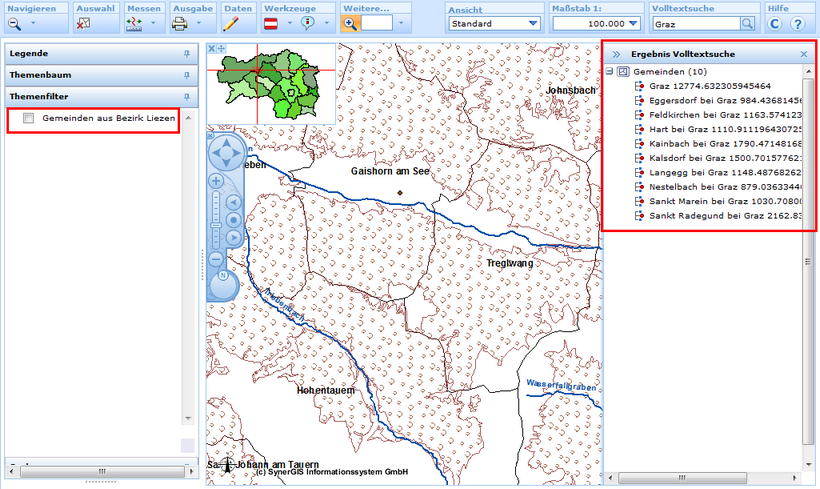820x489 pixels.
Task: Click the selection tool under Auswahl
Action: point(84,23)
